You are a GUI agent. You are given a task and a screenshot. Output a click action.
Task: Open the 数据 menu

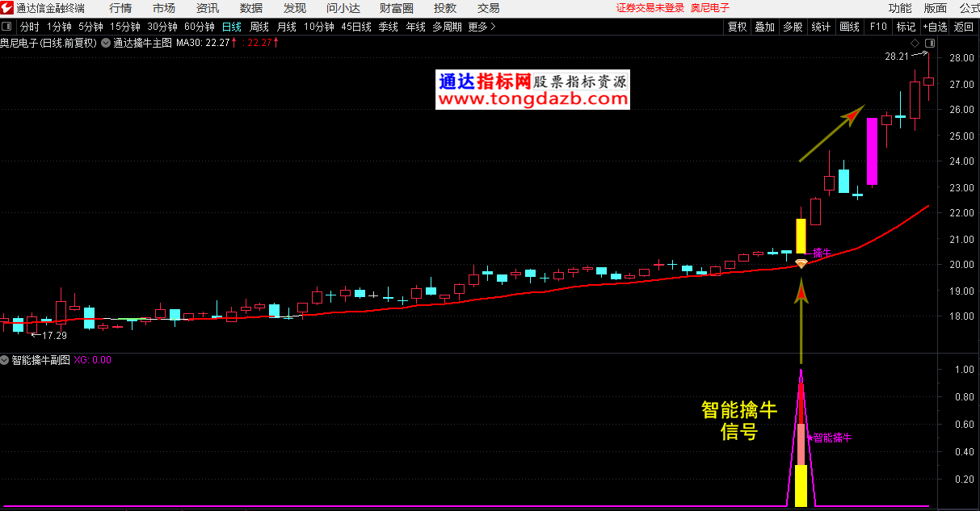pyautogui.click(x=250, y=8)
